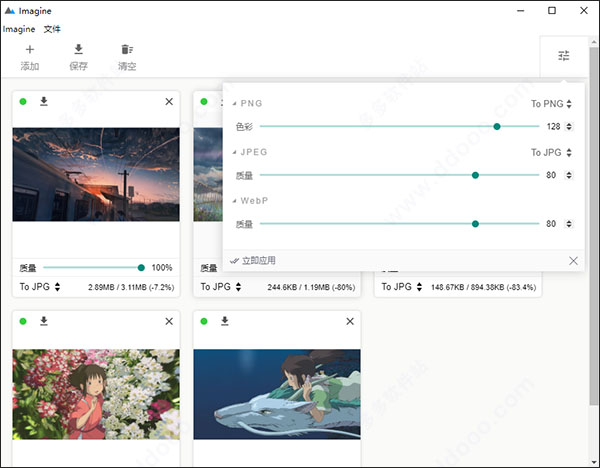Click the 244.6KB / 1.19MB size text
The height and width of the screenshot is (468, 600).
(x=311, y=287)
